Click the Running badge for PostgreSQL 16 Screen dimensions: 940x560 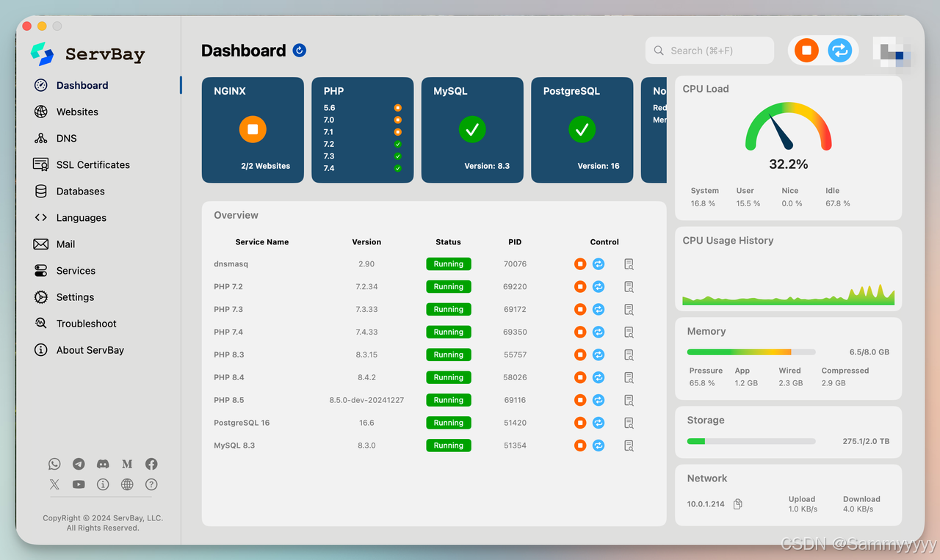coord(448,423)
